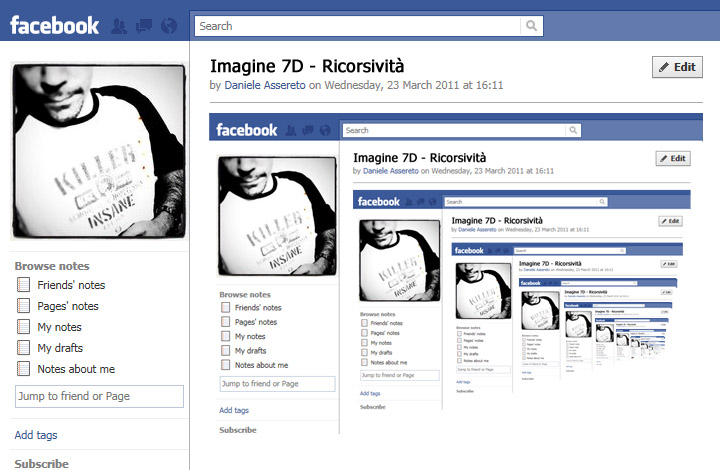Click the note icon beside My notes
Screen dimensions: 720x470
point(23,327)
